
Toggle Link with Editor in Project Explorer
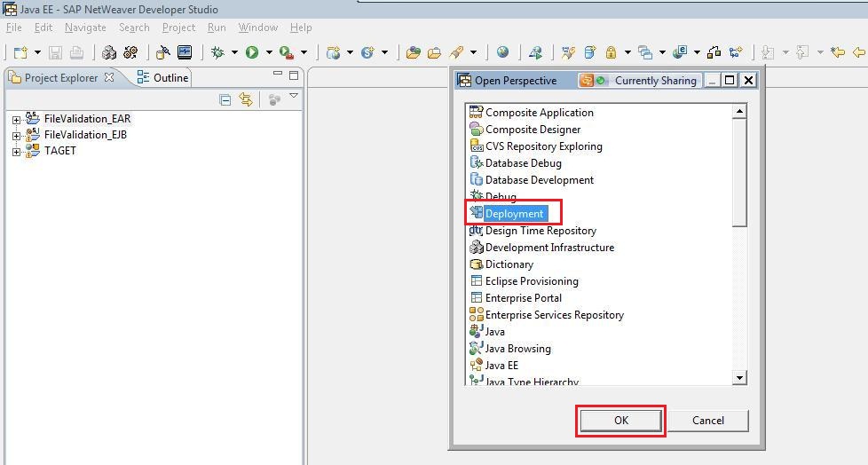click(x=246, y=99)
